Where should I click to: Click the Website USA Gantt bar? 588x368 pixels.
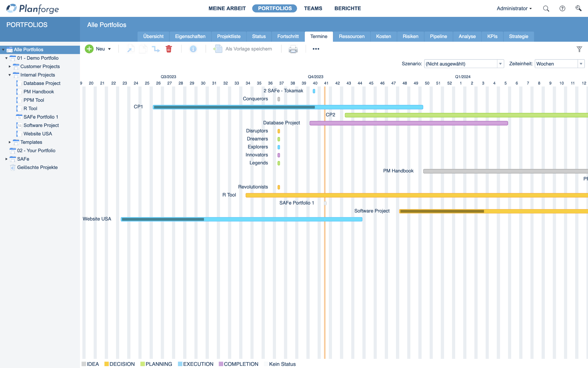click(x=242, y=219)
